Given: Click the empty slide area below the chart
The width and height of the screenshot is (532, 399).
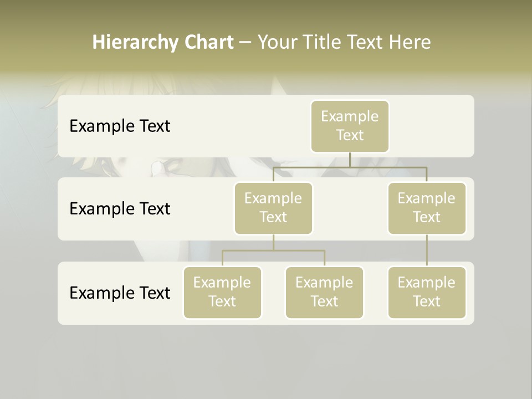Looking at the screenshot, I should (x=266, y=360).
